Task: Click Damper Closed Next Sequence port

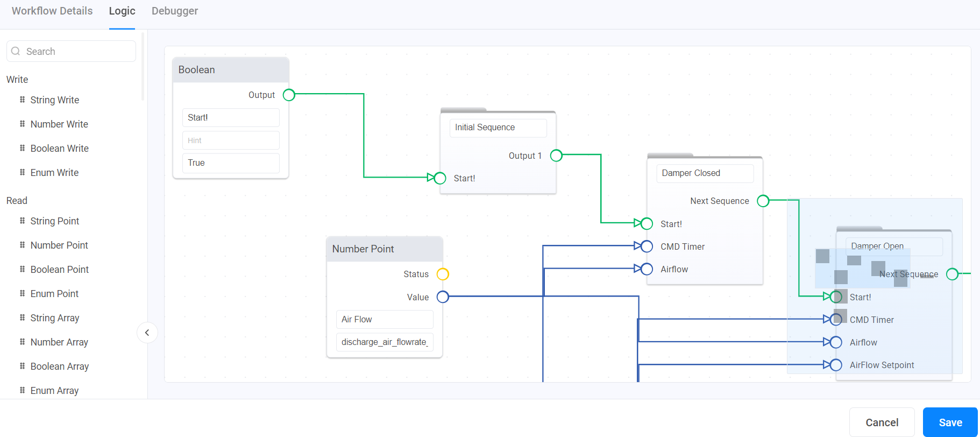Action: point(763,201)
